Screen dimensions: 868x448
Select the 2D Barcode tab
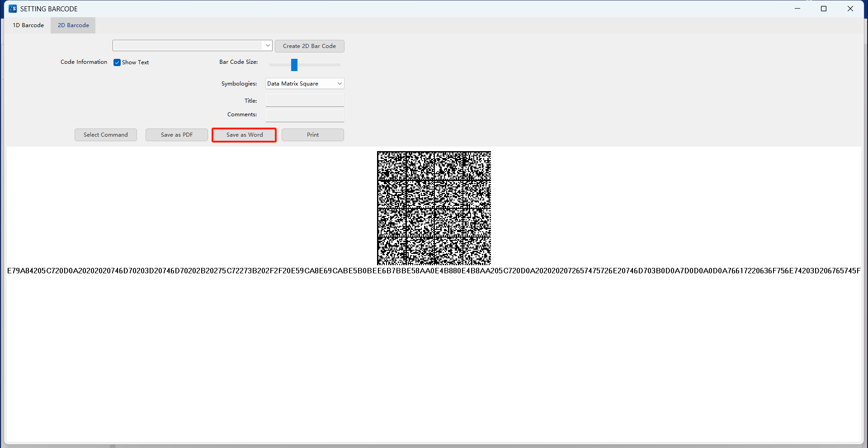click(73, 25)
